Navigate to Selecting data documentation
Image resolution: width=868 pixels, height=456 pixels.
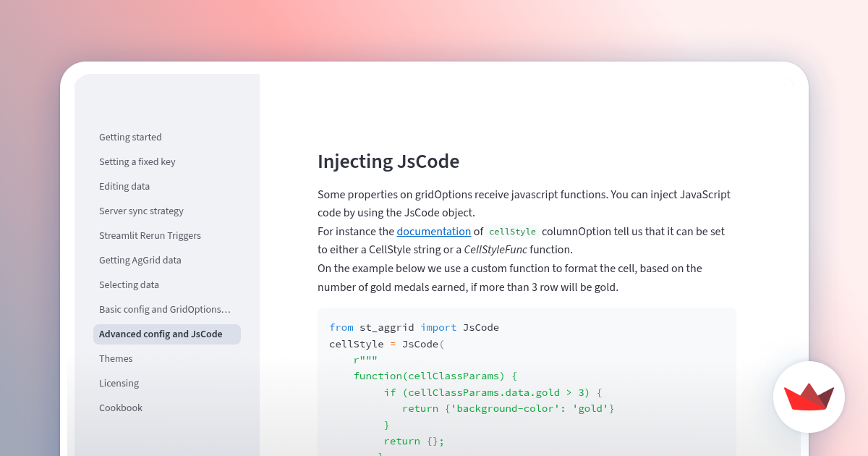129,284
